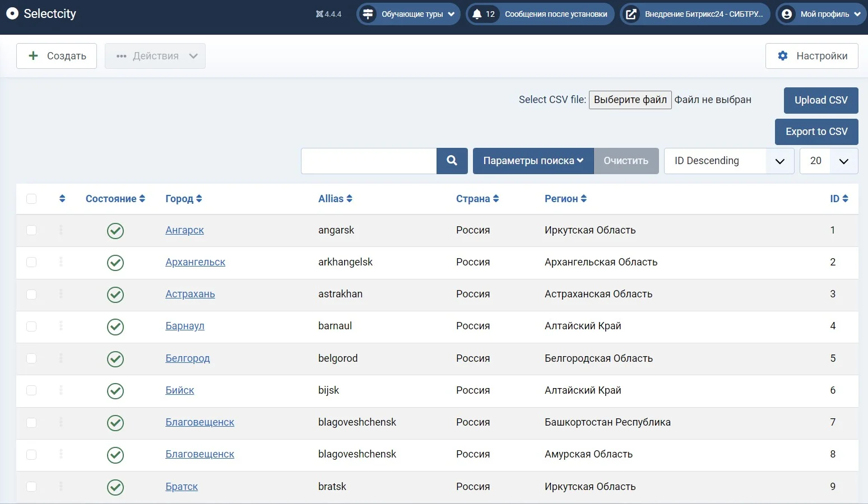Click the Joomla logo icon beside Selectcity

(12, 14)
